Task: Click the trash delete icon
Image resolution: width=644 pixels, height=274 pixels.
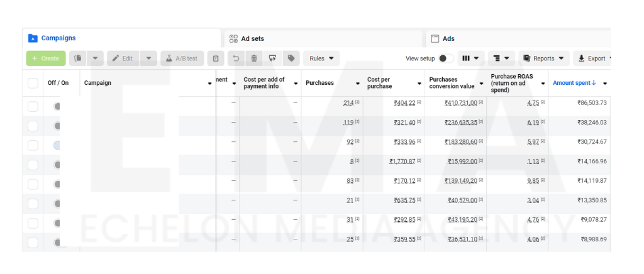Action: tap(254, 58)
